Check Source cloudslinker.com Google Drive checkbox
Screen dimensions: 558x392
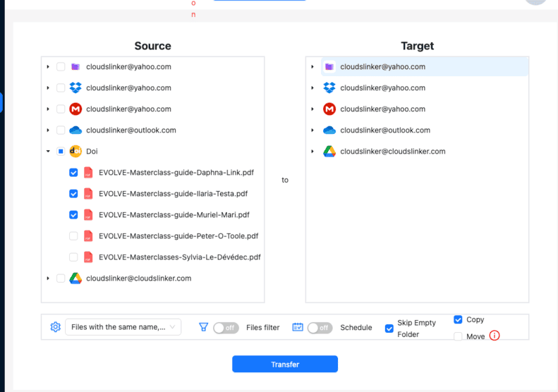coord(61,278)
